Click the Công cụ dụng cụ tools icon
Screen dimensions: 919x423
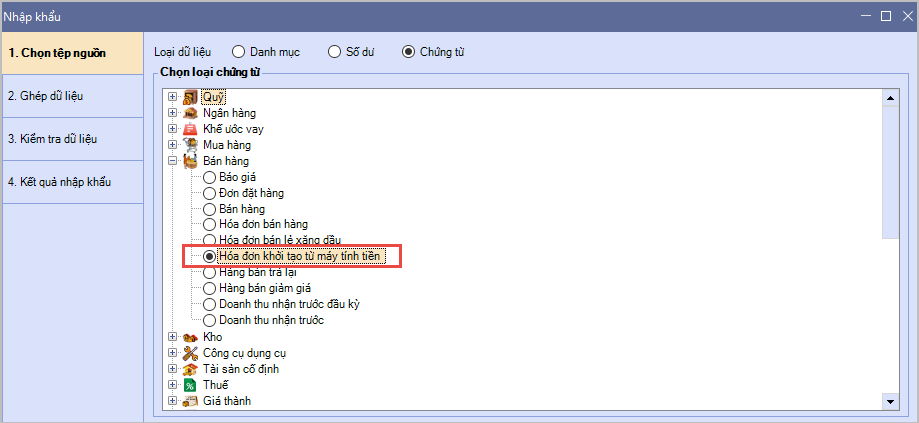(190, 353)
